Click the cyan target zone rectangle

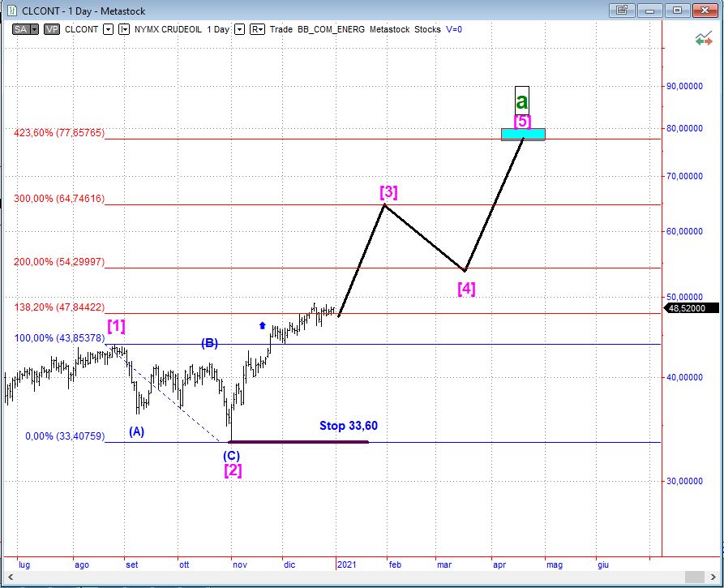pos(523,135)
